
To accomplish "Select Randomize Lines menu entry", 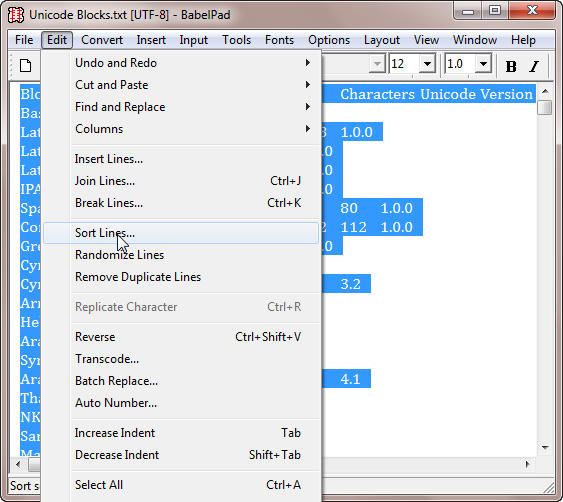I will (181, 255).
